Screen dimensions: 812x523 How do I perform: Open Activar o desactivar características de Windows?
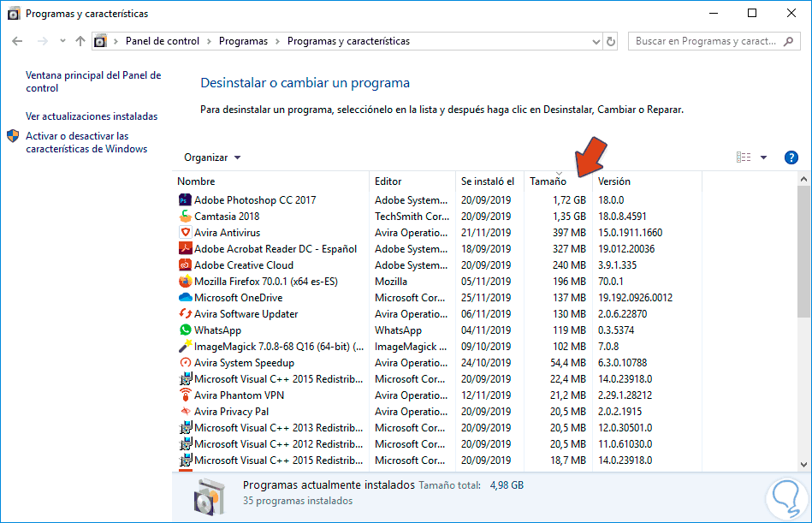[x=86, y=142]
